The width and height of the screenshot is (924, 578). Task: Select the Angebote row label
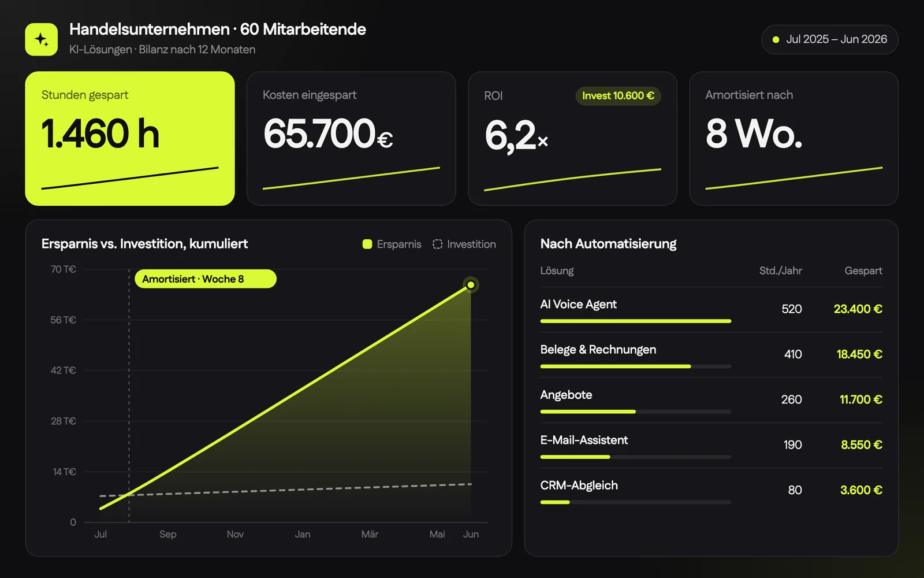click(x=567, y=395)
